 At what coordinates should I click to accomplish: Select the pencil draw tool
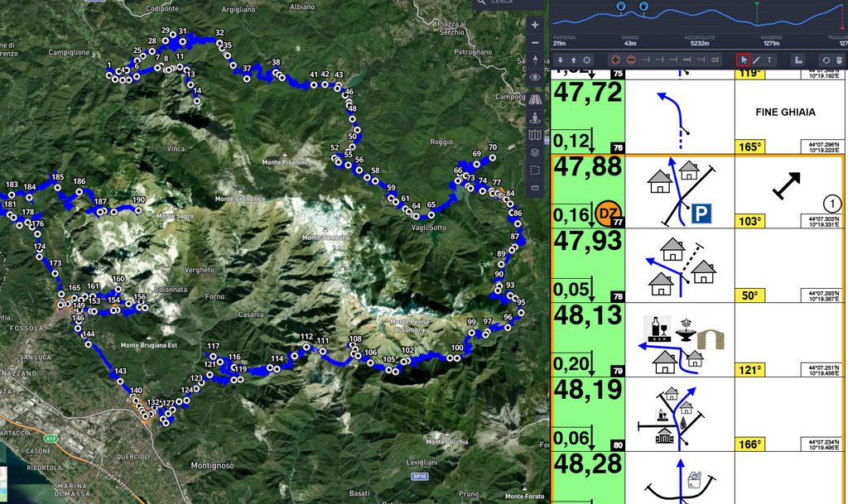tap(757, 60)
